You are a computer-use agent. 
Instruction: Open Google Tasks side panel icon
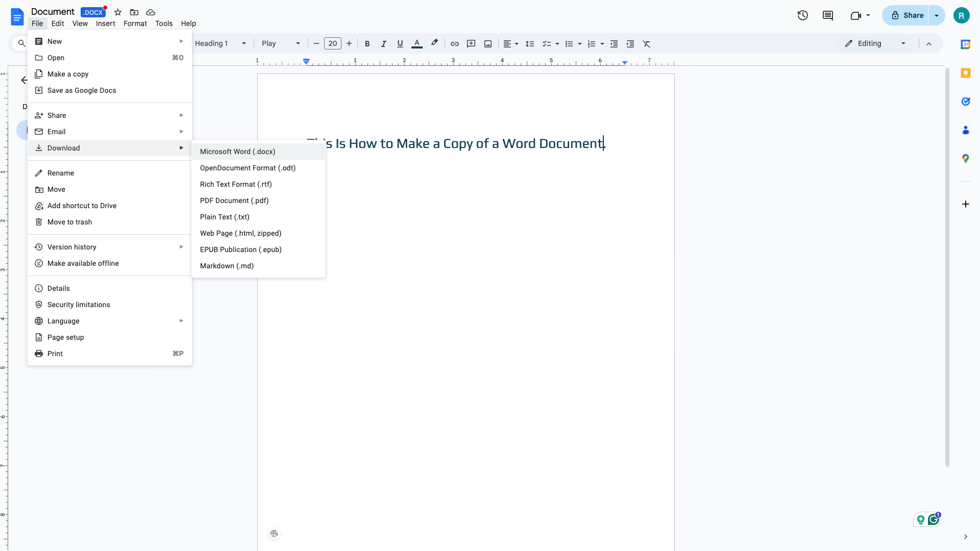coord(965,102)
